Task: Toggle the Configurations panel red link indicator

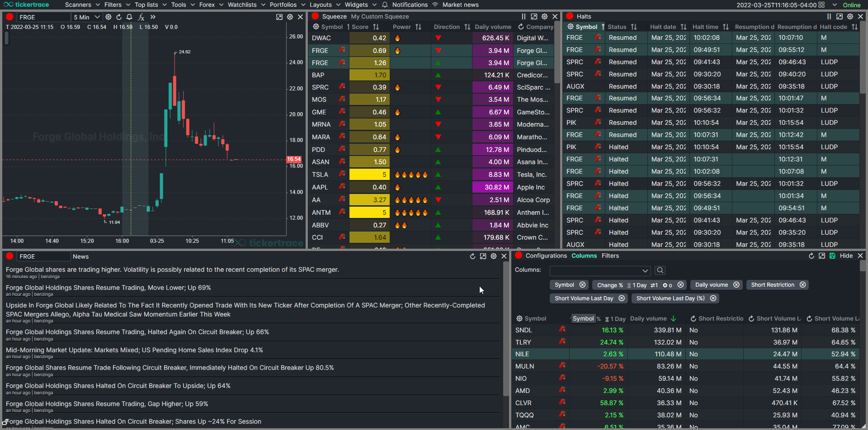Action: click(x=519, y=255)
